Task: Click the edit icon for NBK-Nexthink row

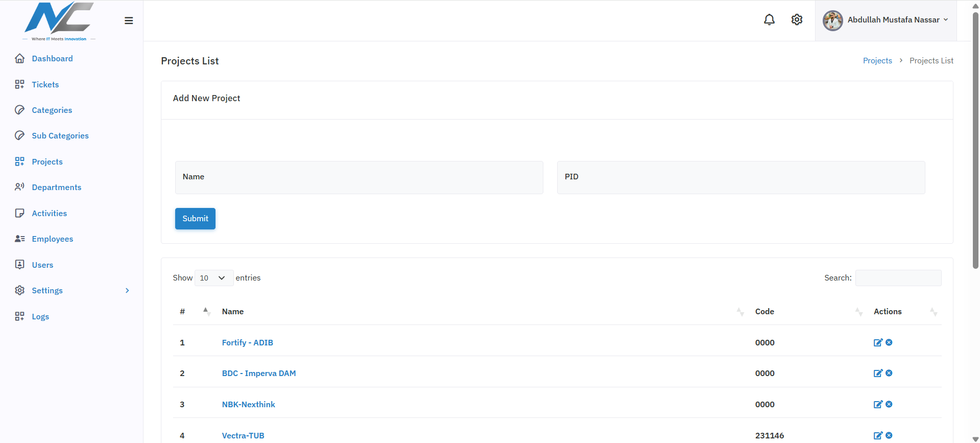Action: [878, 404]
